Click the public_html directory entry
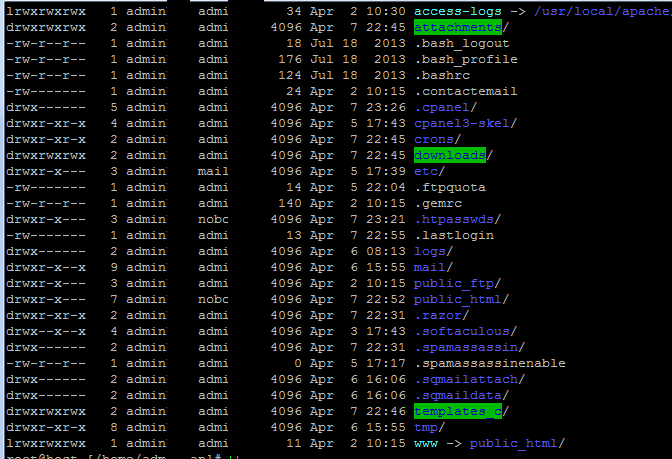Viewport: 672px width, 459px height. (x=457, y=299)
